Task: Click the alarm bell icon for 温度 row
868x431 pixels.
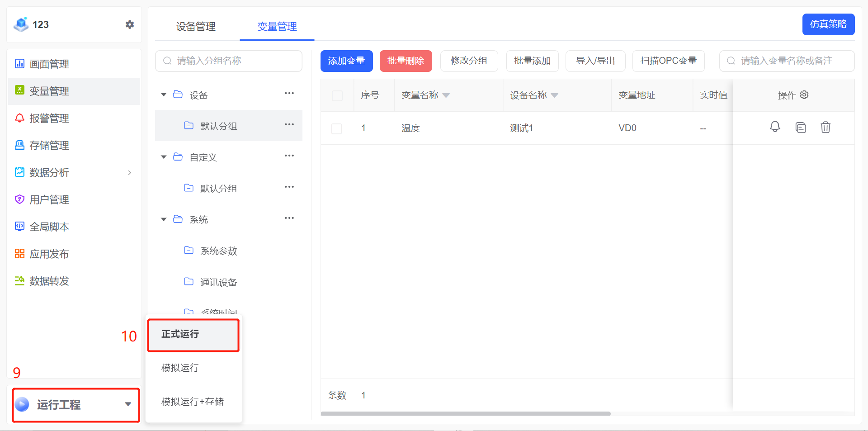Action: [775, 127]
